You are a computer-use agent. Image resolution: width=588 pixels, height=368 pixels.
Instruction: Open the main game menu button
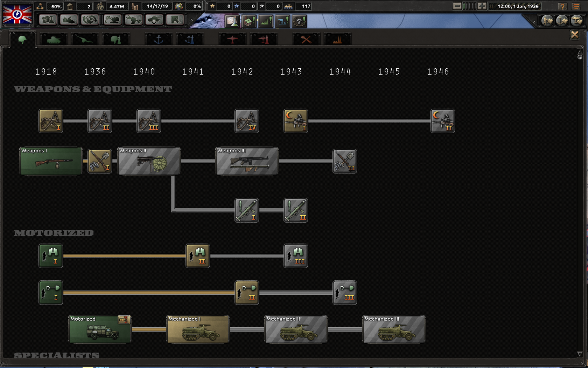point(576,6)
